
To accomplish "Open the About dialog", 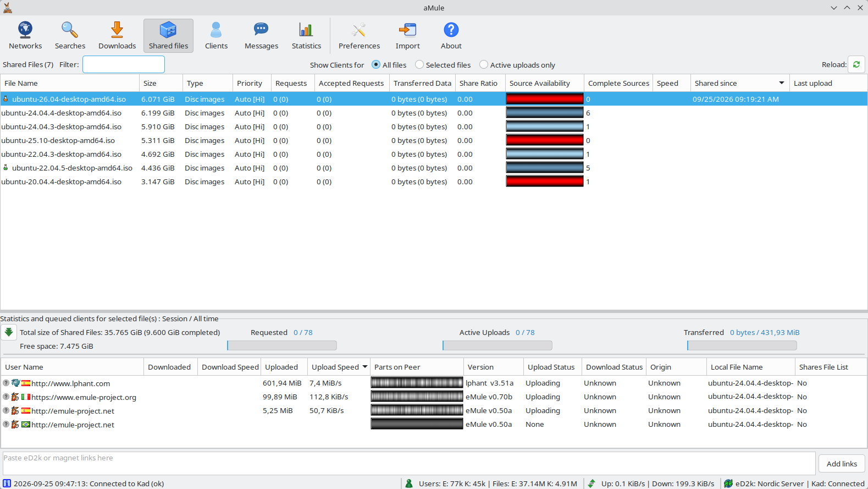I will tap(451, 36).
